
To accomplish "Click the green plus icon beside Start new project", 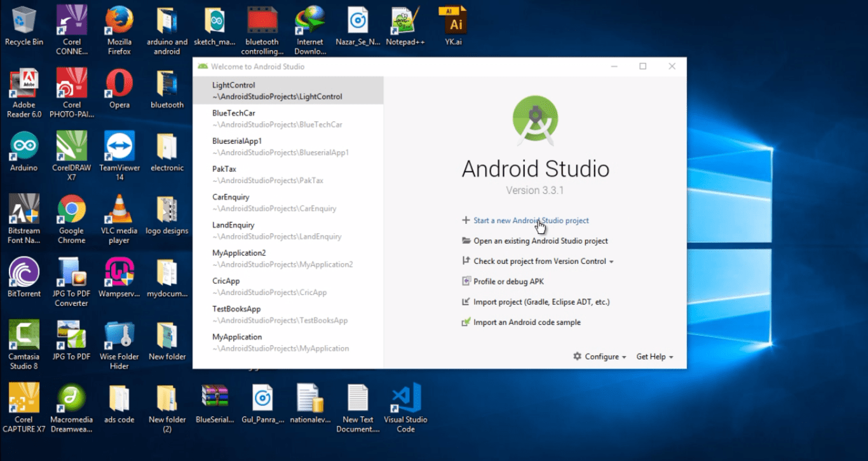I will [465, 220].
